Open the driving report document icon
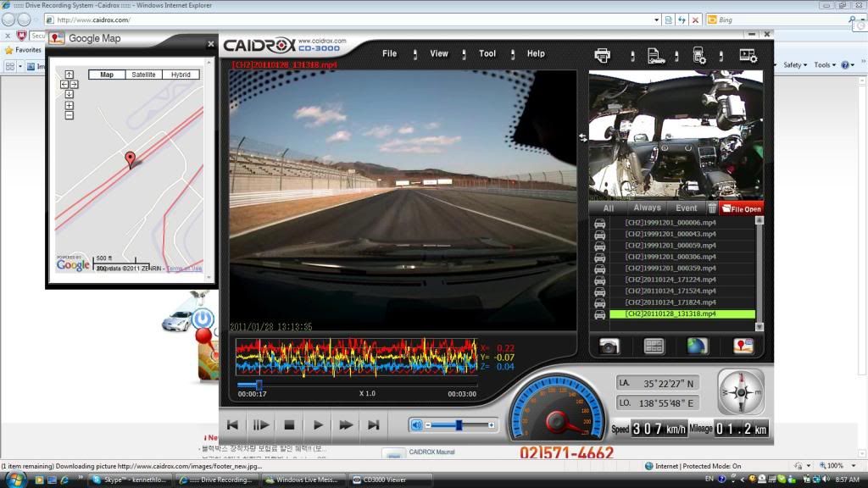The height and width of the screenshot is (488, 868). 655,56
